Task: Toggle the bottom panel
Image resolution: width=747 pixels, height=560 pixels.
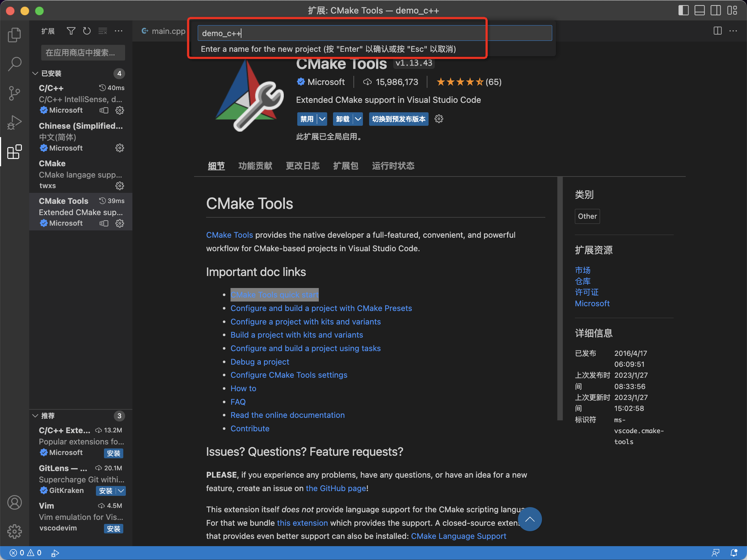Action: (x=700, y=10)
